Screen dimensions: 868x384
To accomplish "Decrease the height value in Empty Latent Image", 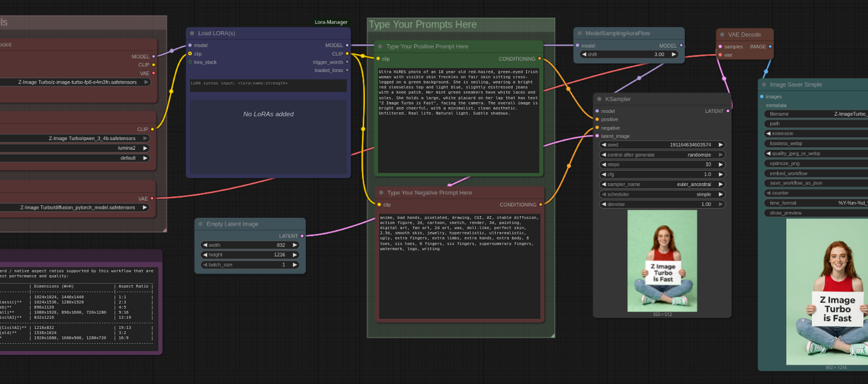I will click(x=205, y=255).
